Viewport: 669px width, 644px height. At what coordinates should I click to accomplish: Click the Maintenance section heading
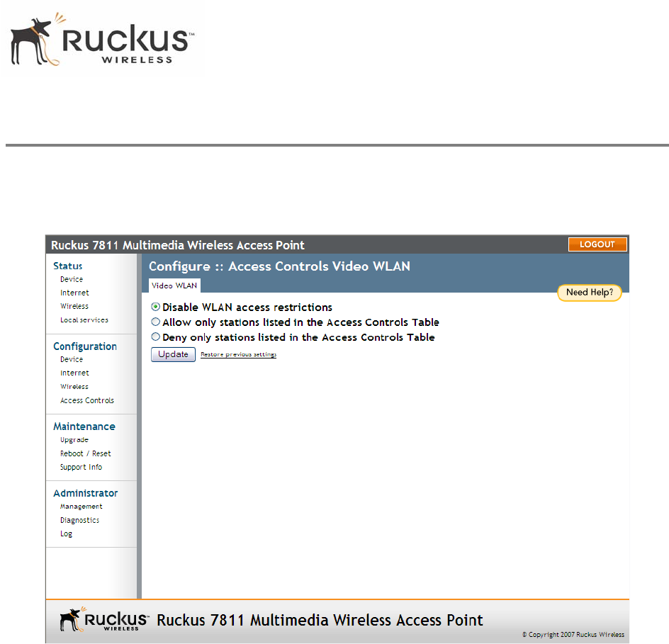pos(84,426)
